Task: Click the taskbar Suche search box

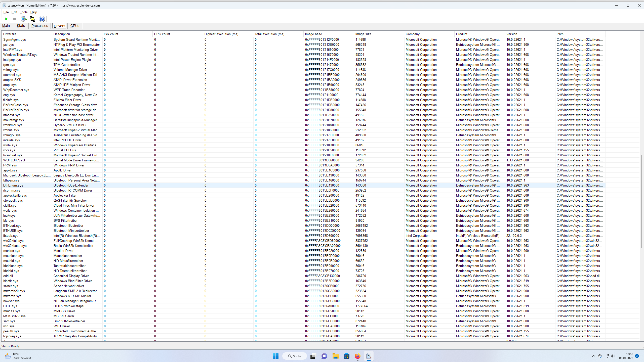Action: click(295, 356)
